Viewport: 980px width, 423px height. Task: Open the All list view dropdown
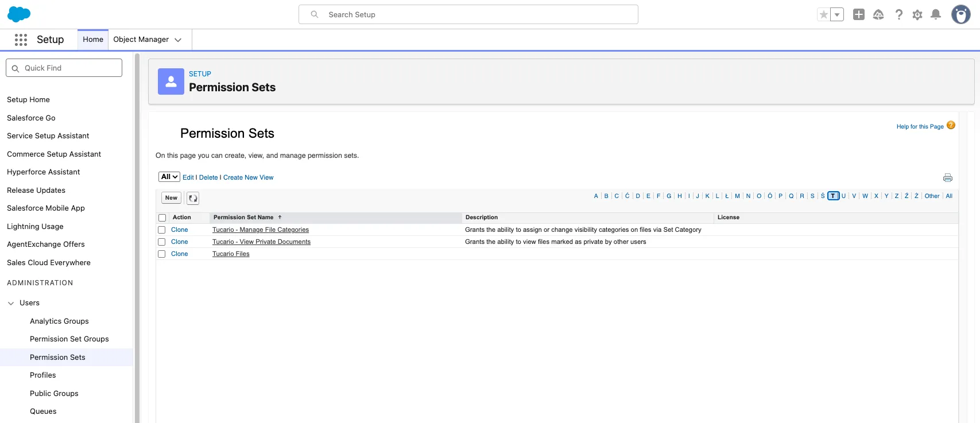click(x=169, y=177)
